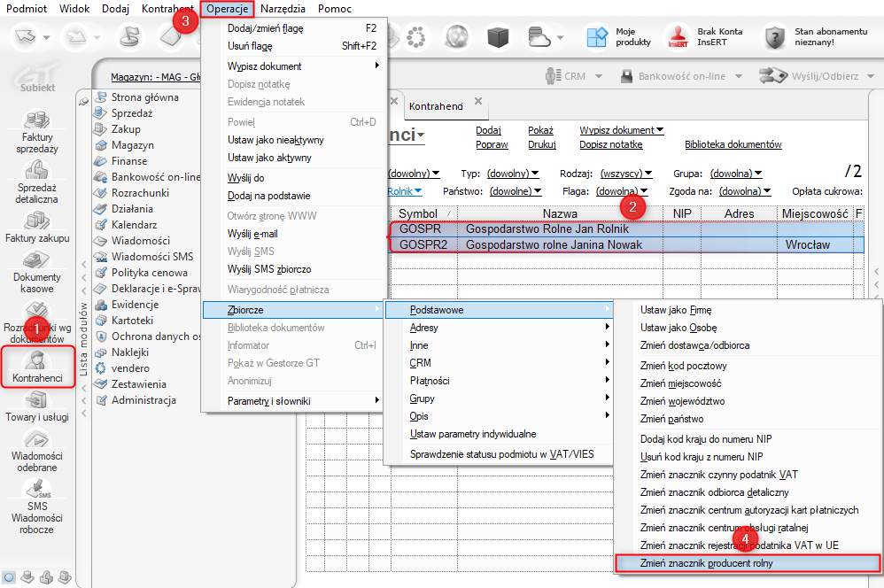Open Typ filter dropdown (dowolny)
This screenshot has height=588, width=884.
pos(513,174)
